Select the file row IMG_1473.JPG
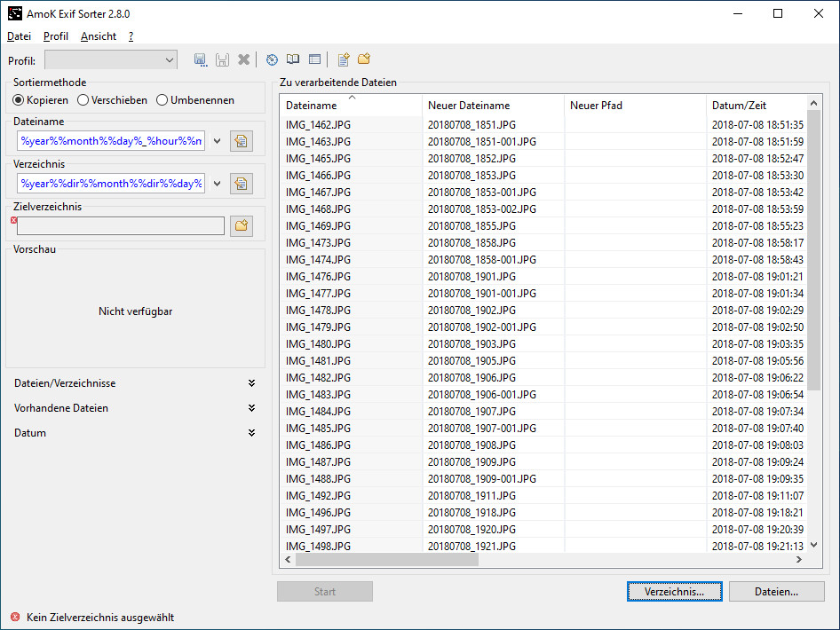This screenshot has height=630, width=840. (543, 243)
